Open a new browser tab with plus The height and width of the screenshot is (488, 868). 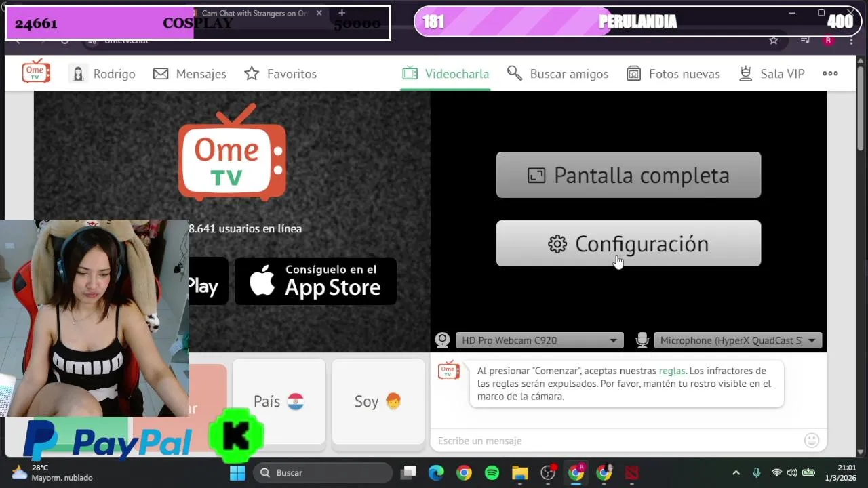(342, 13)
